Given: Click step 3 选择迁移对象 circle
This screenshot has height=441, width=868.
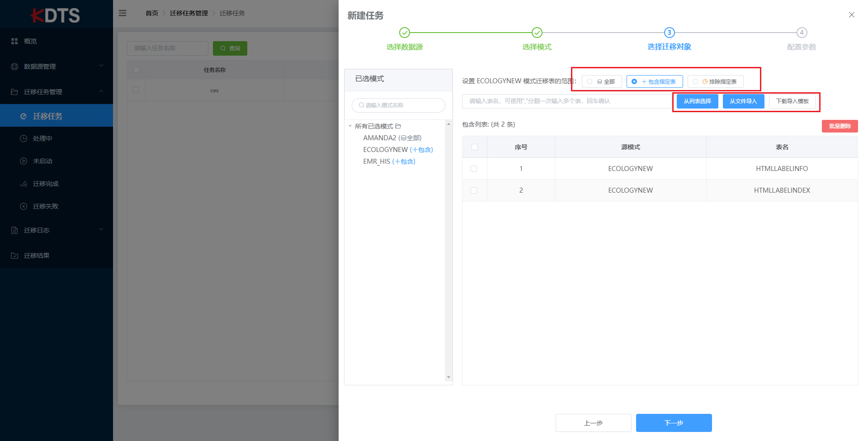Looking at the screenshot, I should pos(670,33).
